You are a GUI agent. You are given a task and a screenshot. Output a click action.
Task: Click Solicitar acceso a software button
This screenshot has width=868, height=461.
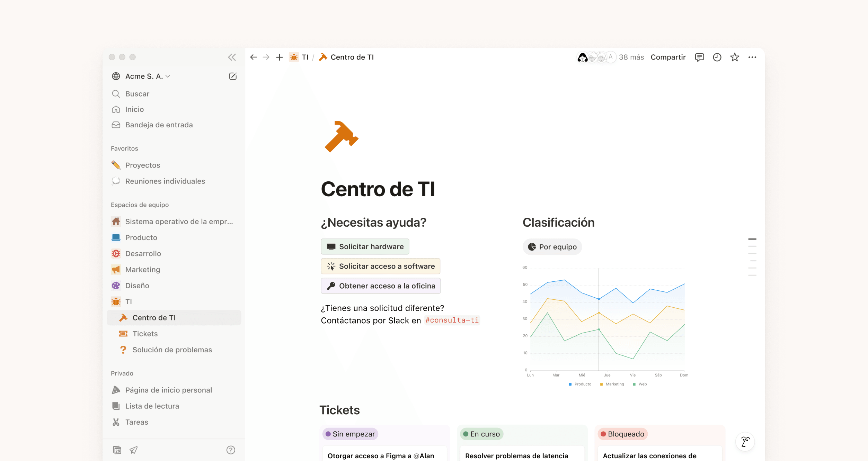[x=380, y=266]
